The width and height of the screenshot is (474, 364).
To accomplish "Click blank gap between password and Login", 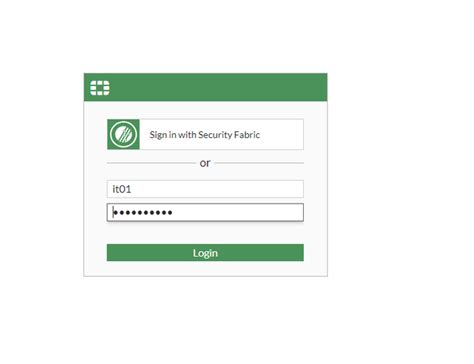I will 205,233.
